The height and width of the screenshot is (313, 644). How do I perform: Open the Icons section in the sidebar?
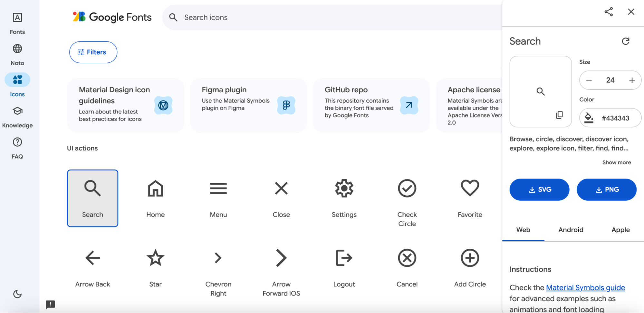pyautogui.click(x=17, y=84)
